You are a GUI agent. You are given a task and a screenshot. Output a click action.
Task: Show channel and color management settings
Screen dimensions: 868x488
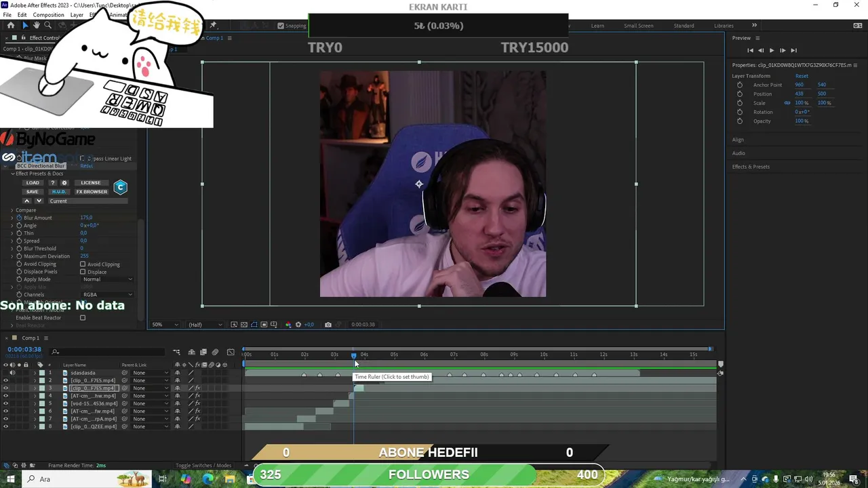pyautogui.click(x=288, y=325)
